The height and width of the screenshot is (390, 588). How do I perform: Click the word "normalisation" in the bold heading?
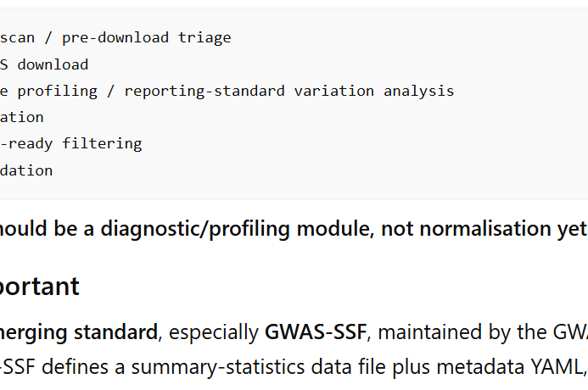[465, 228]
